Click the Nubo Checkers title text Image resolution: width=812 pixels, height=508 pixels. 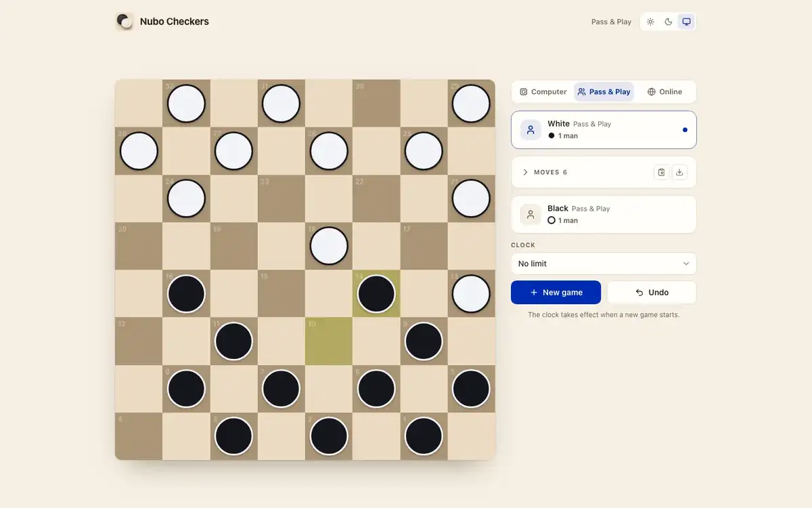pyautogui.click(x=175, y=22)
